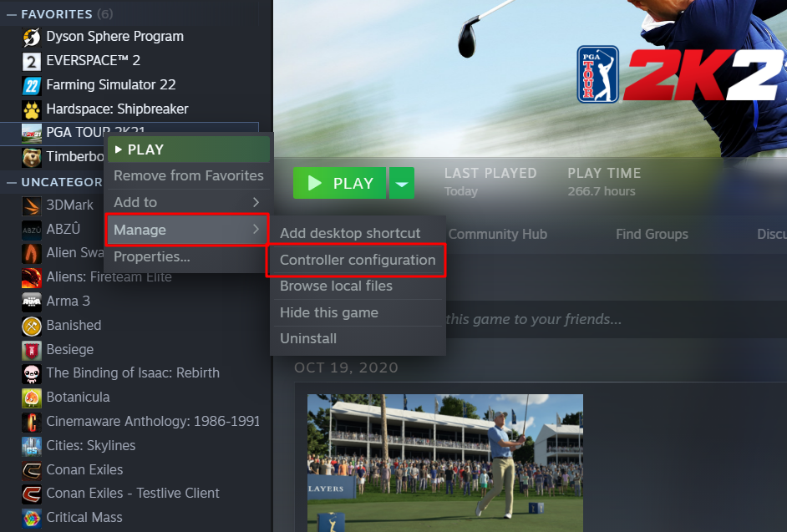This screenshot has width=787, height=532.
Task: Click the large green PLAY button
Action: coord(340,183)
